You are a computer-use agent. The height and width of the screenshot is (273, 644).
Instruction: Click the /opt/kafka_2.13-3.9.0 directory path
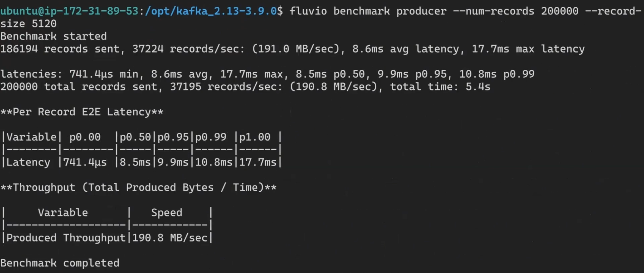click(x=211, y=11)
